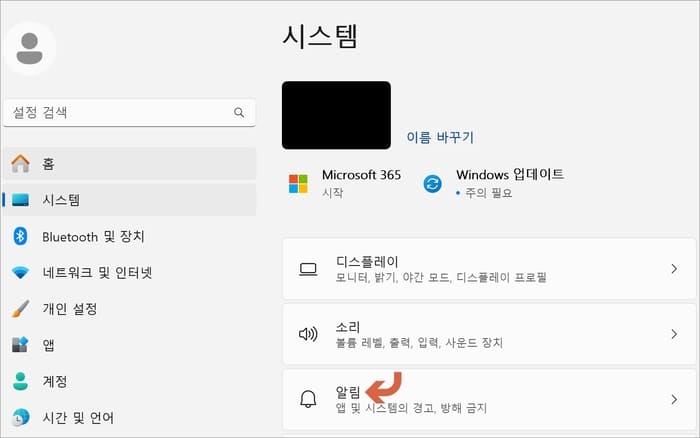700x438 pixels.
Task: Click the 시간 및 언어 globe clock icon
Action: tap(20, 417)
